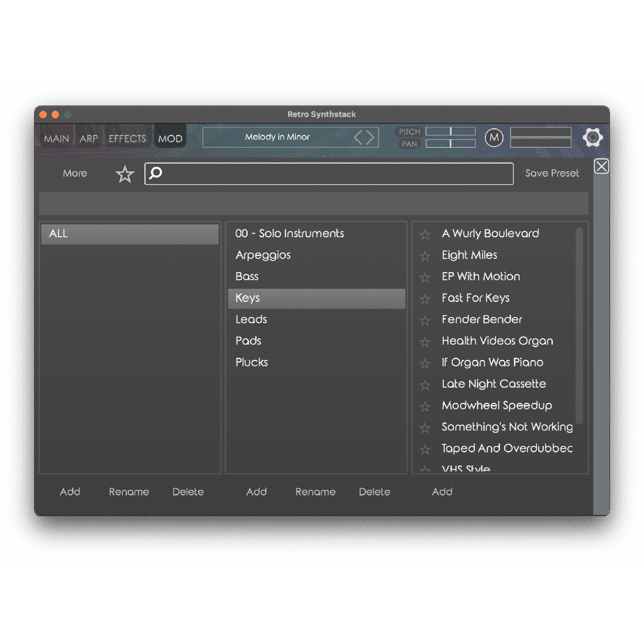The width and height of the screenshot is (644, 644).
Task: Load the Fast For Keys preset
Action: [x=475, y=298]
